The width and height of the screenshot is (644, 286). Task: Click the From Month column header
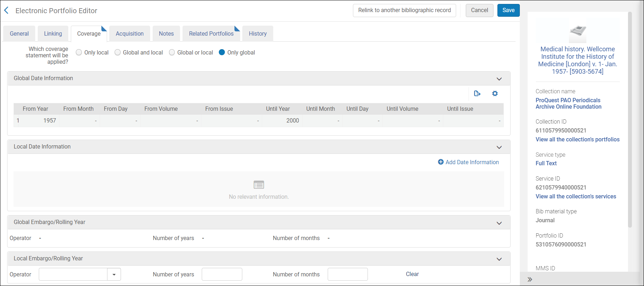click(78, 109)
